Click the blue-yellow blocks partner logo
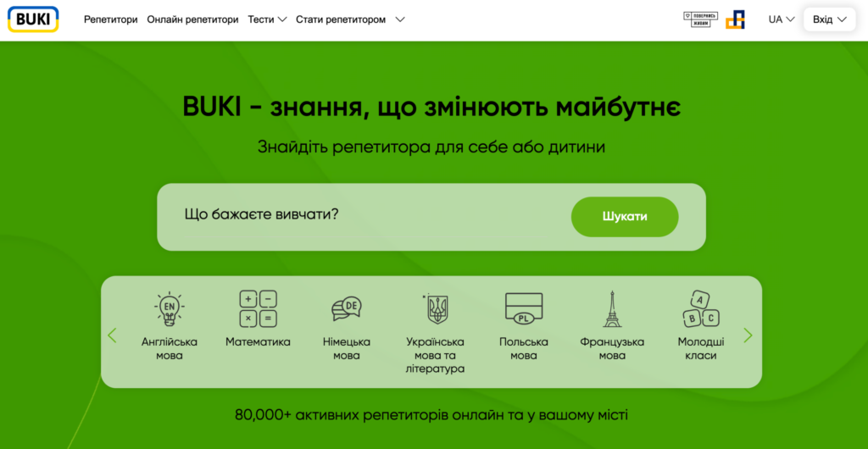This screenshot has width=868, height=449. click(735, 19)
